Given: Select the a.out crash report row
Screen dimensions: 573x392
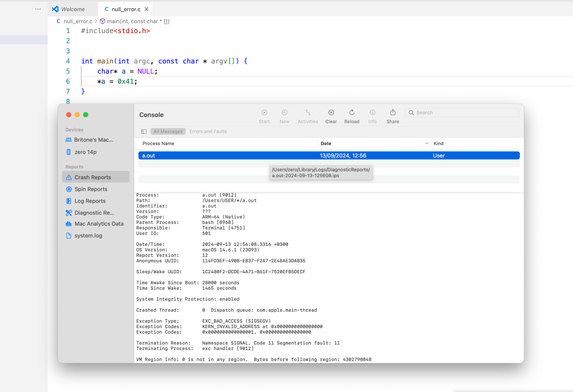Looking at the screenshot, I should click(x=329, y=156).
